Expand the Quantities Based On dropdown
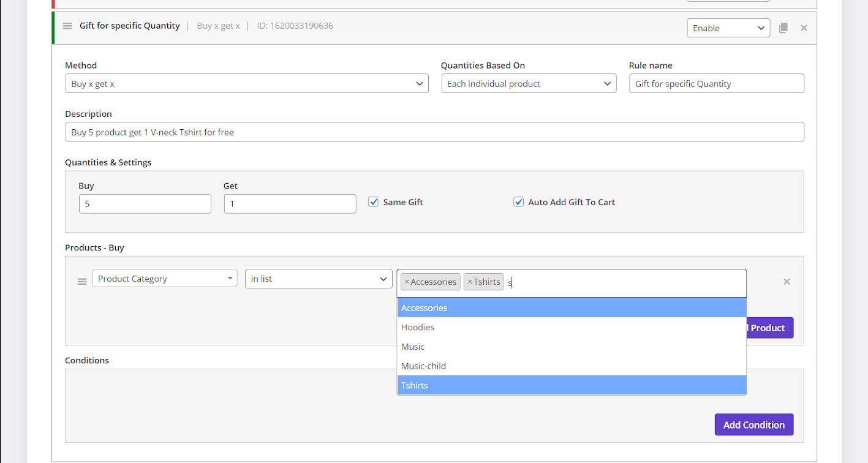 (529, 84)
